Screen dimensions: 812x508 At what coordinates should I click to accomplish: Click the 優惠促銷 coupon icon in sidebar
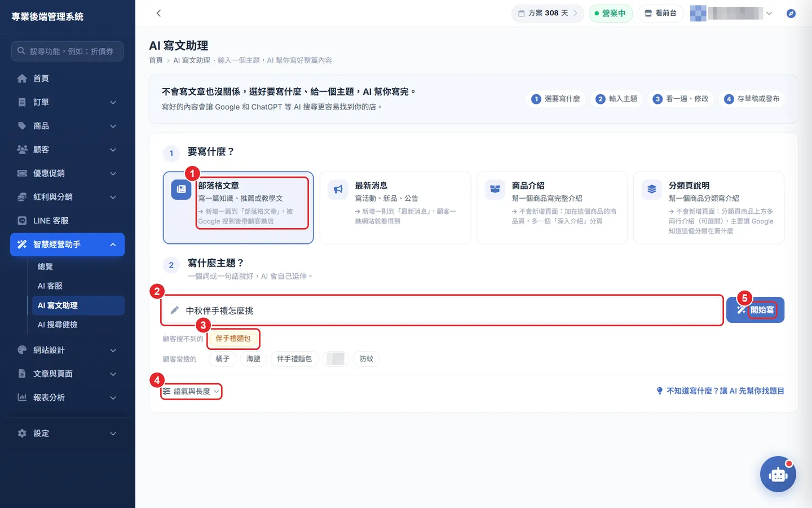[x=22, y=173]
